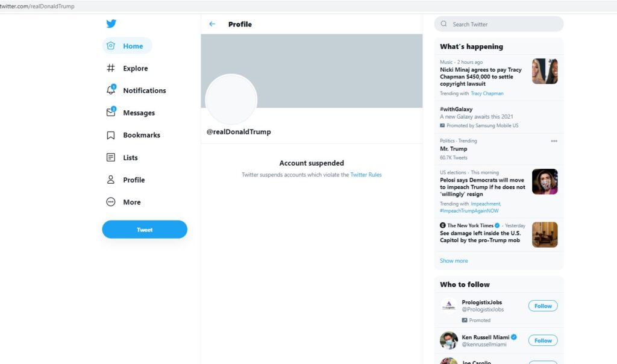This screenshot has height=364, width=617.
Task: Click the Promoted by Samsung Mobile US label
Action: tap(483, 125)
